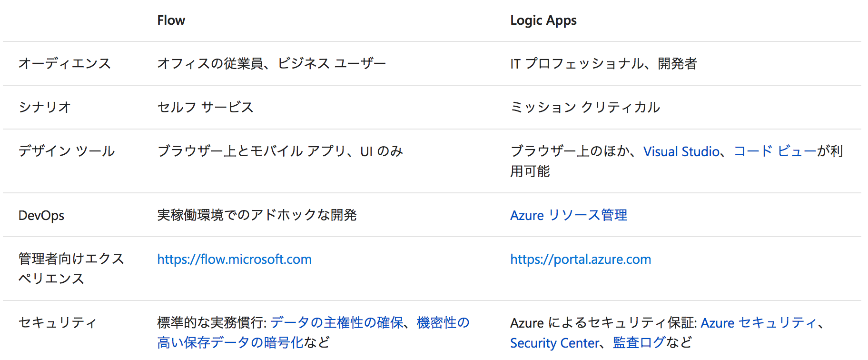868x360 pixels.
Task: Select the 管理者向けエクスペリエンス row label
Action: click(71, 269)
